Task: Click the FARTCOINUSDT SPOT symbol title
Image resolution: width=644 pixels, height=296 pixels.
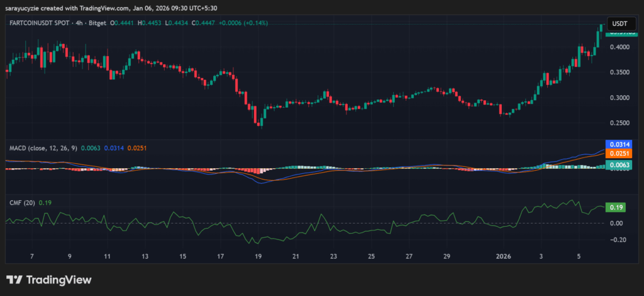Action: click(x=42, y=23)
